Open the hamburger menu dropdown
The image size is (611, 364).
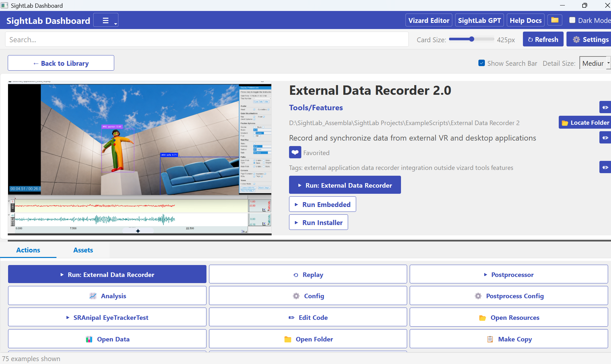106,20
